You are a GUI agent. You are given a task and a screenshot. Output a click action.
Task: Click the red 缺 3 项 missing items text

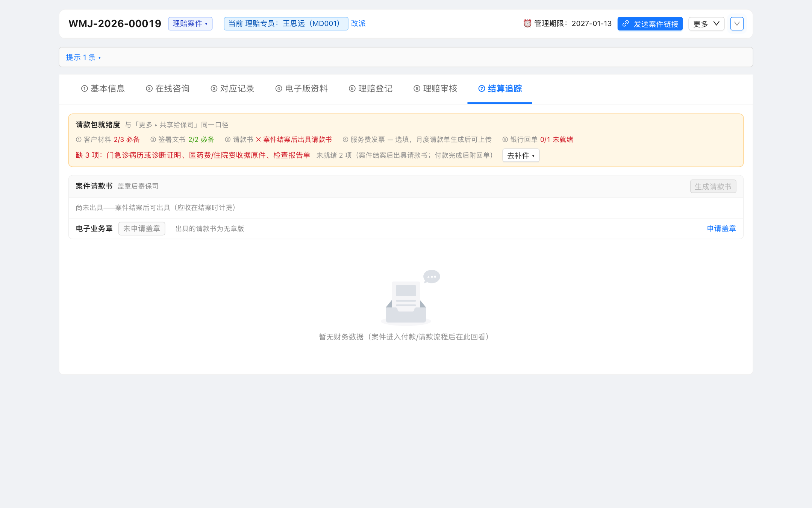click(193, 155)
